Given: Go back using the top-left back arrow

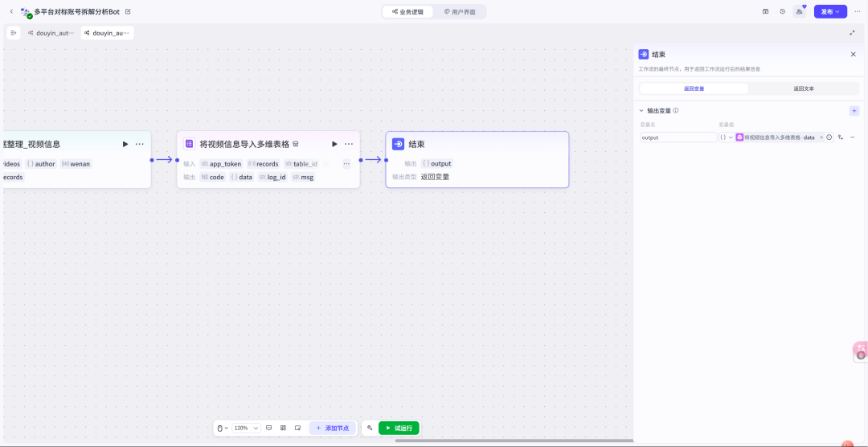Looking at the screenshot, I should click(11, 11).
